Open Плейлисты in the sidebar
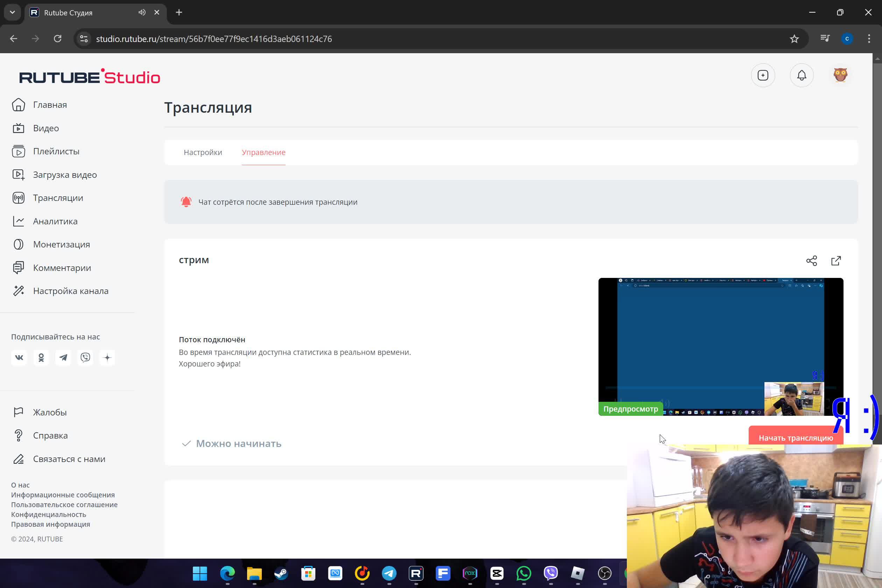 [46, 152]
